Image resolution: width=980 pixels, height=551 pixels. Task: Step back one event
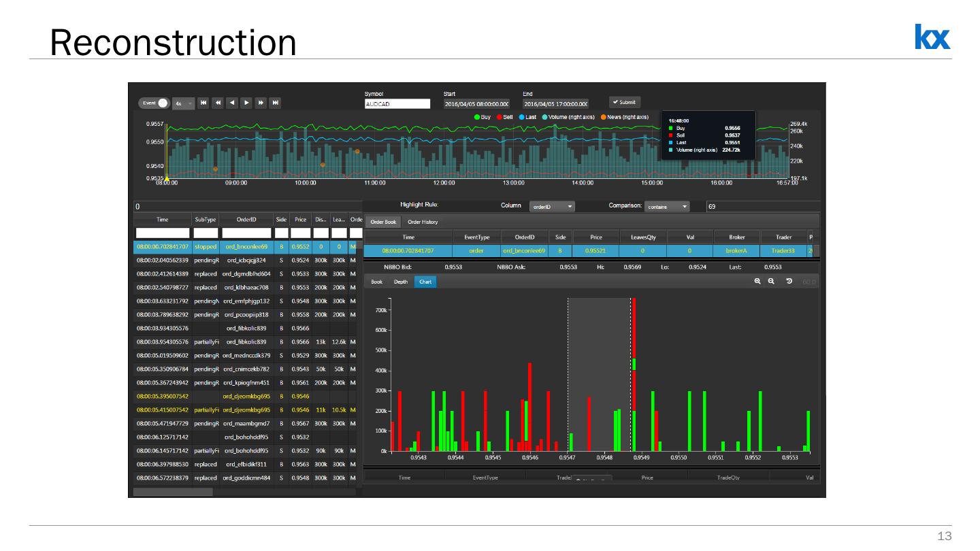232,103
